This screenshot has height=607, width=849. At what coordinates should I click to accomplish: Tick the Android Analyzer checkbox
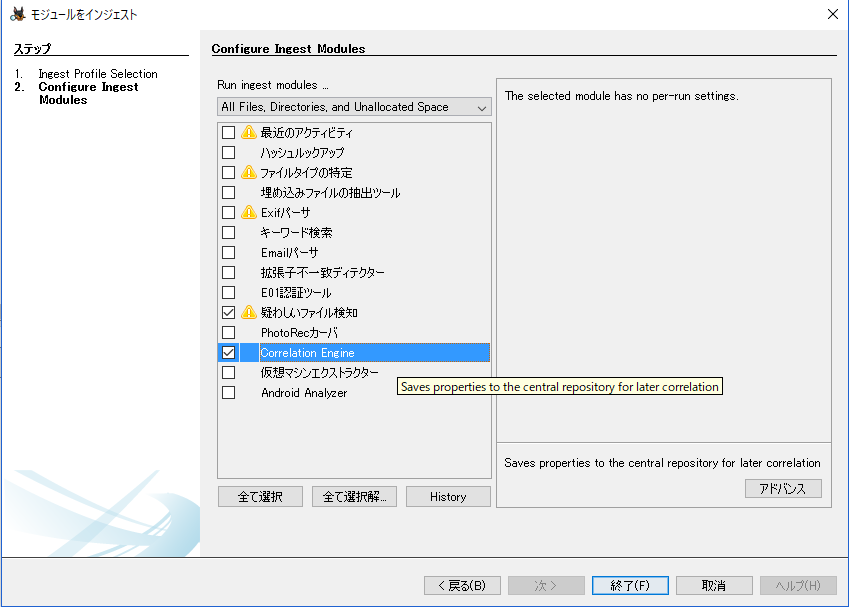point(228,393)
